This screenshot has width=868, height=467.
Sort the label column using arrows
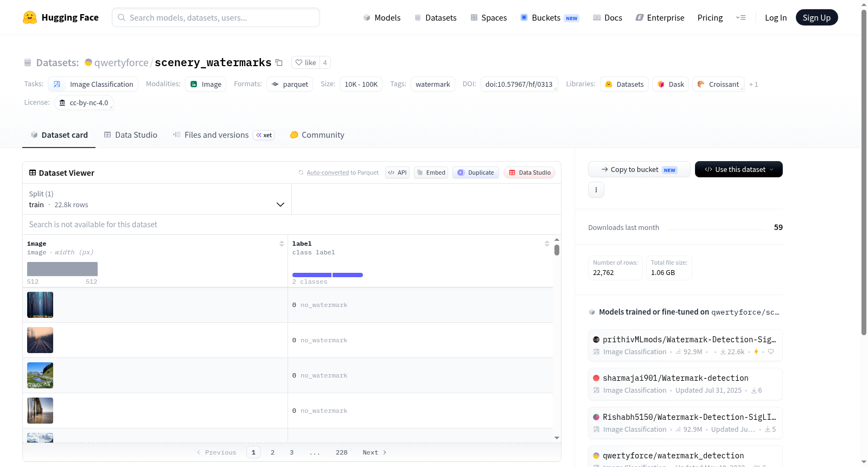[x=547, y=244]
